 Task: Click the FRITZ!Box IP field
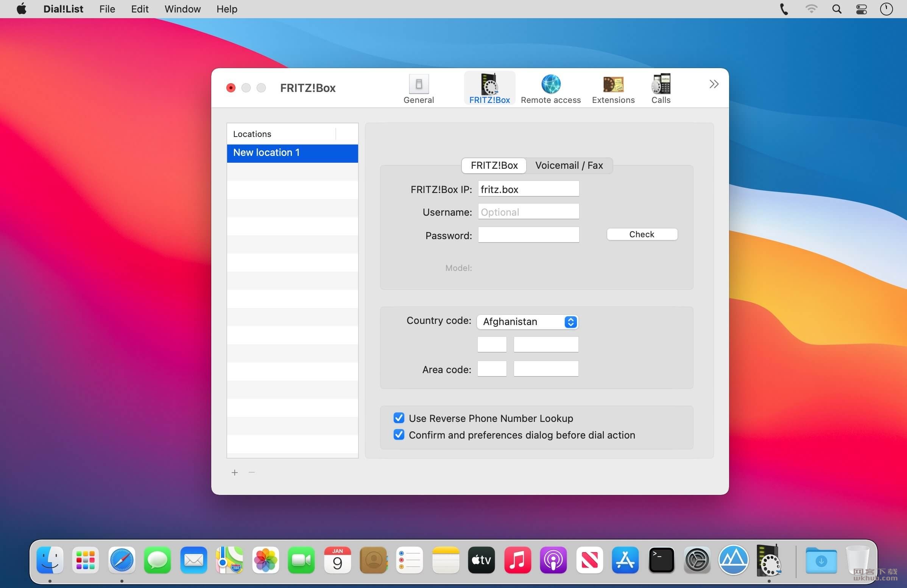[528, 189]
